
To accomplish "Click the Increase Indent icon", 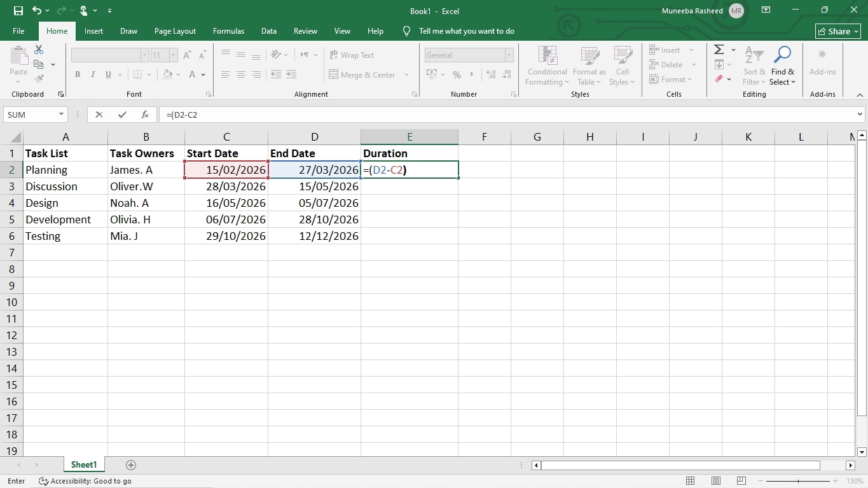I will 291,74.
